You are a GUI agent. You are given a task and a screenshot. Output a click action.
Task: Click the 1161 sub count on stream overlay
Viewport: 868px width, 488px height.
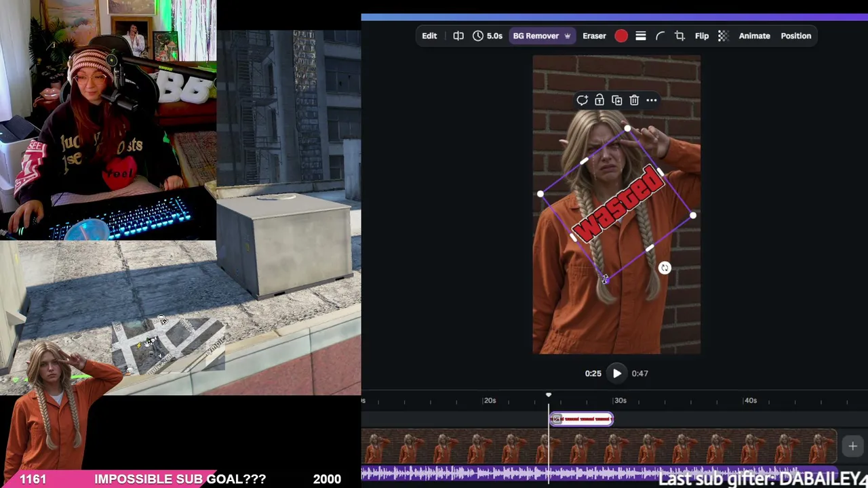[33, 479]
